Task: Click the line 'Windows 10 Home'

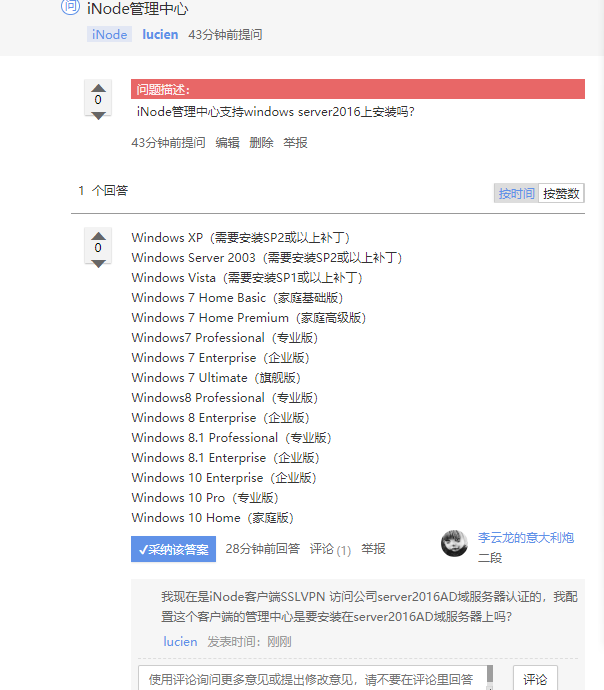Action: (212, 518)
